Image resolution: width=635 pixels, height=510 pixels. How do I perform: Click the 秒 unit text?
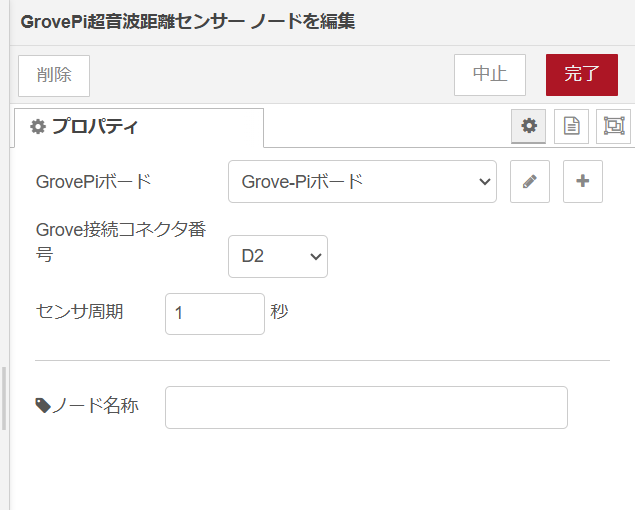279,312
